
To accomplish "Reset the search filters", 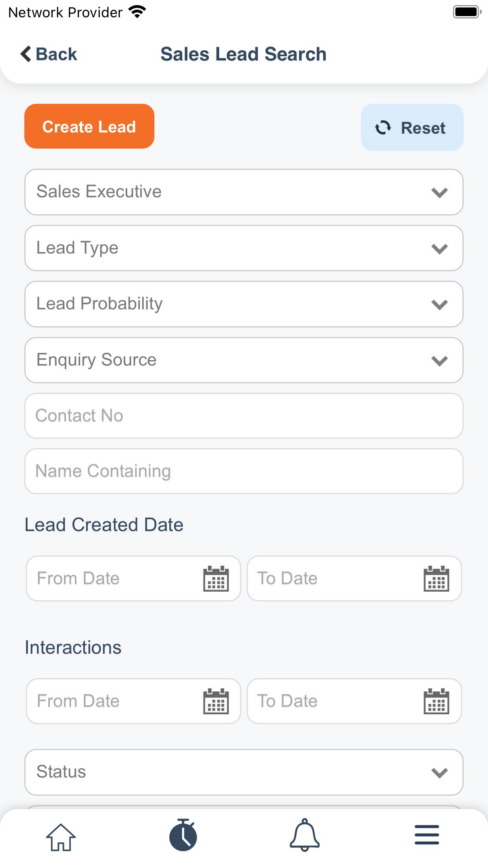I will 412,127.
